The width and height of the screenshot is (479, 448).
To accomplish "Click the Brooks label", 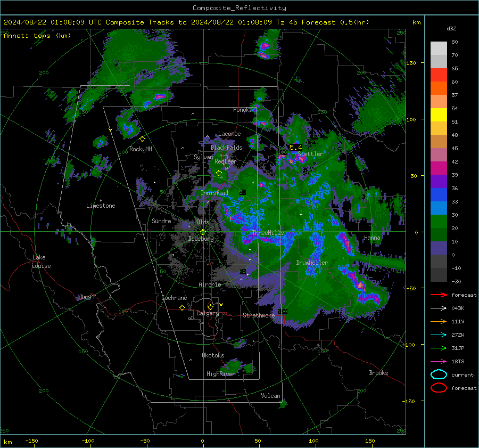I will (378, 373).
